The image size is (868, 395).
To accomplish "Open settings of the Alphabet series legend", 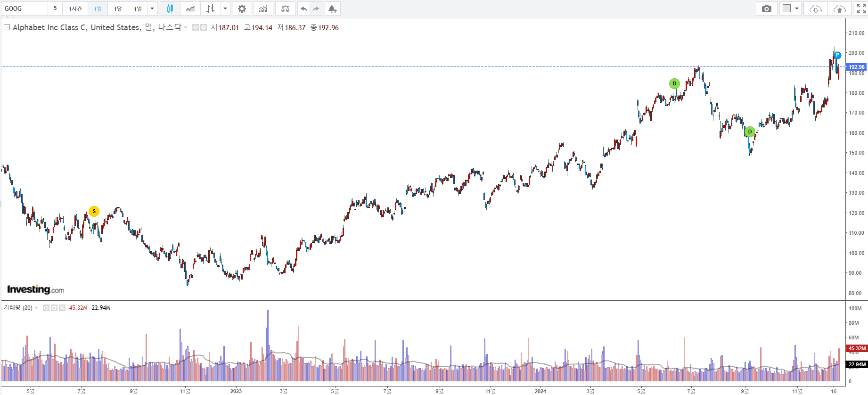I will [204, 28].
